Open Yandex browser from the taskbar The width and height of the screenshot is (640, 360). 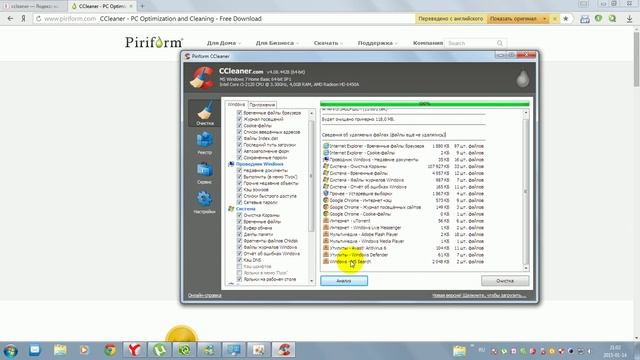tap(135, 350)
